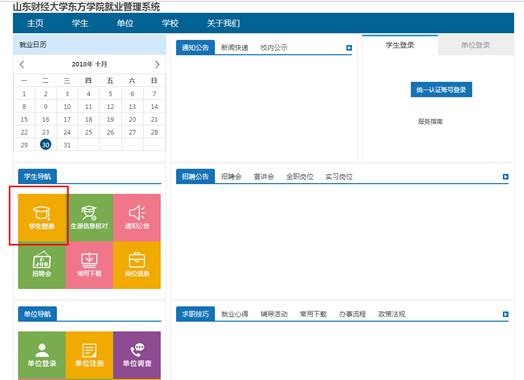Click the 统一认证账号登录 button
The height and width of the screenshot is (380, 524).
pyautogui.click(x=441, y=90)
